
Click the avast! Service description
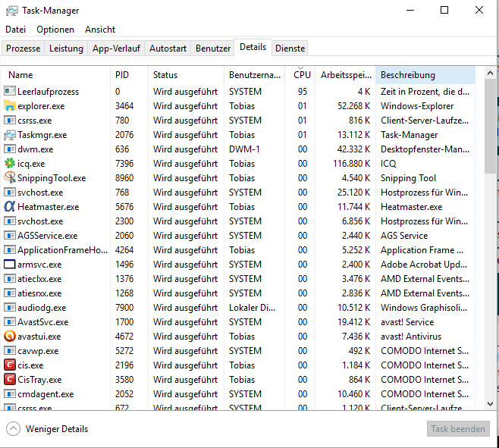tap(407, 322)
